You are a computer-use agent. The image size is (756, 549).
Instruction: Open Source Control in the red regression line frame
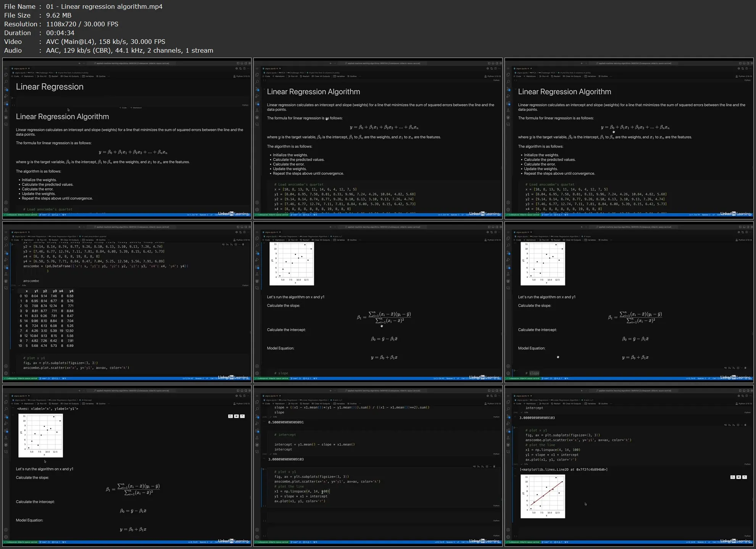coord(508,416)
